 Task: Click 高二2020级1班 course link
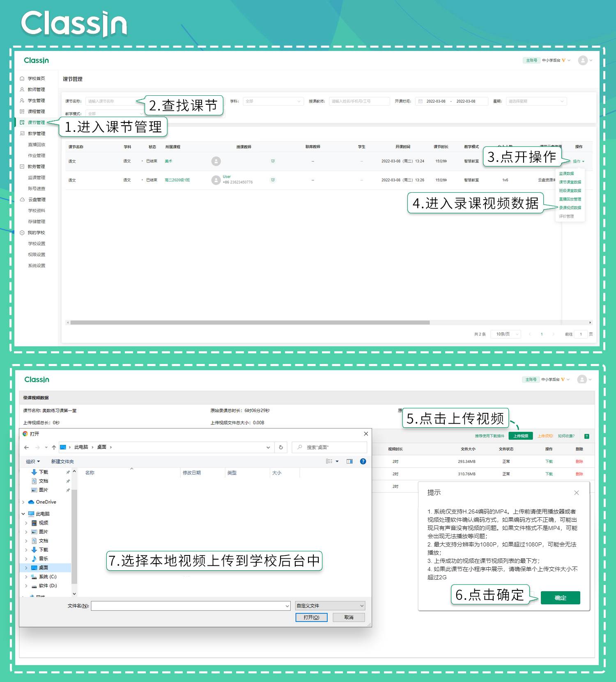[x=177, y=180]
